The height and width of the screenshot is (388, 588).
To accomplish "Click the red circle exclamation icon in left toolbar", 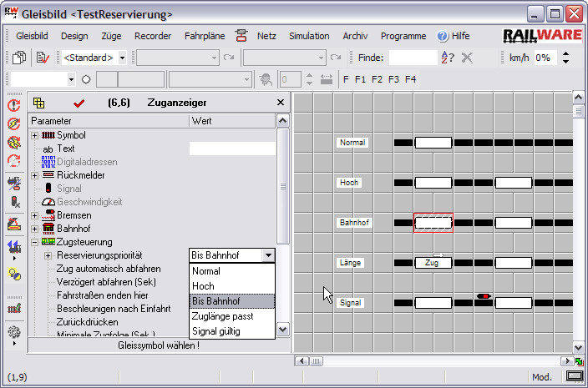I will pyautogui.click(x=14, y=106).
